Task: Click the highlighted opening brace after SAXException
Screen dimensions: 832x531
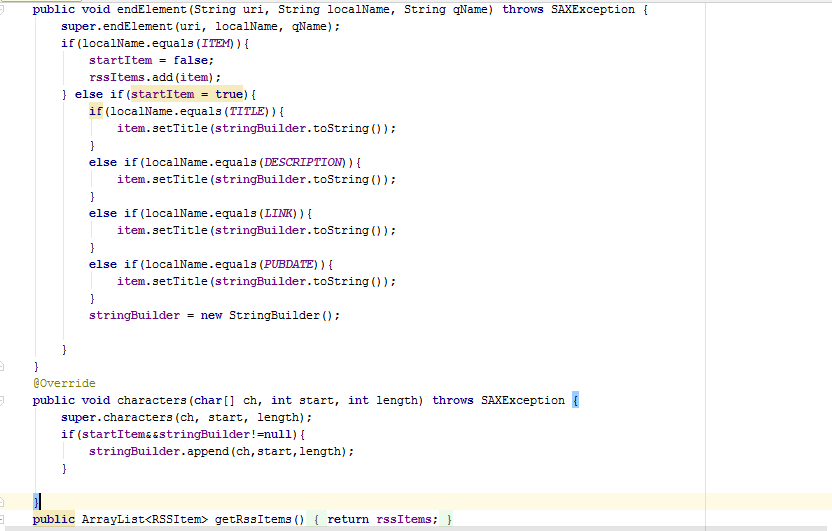Action: point(576,400)
